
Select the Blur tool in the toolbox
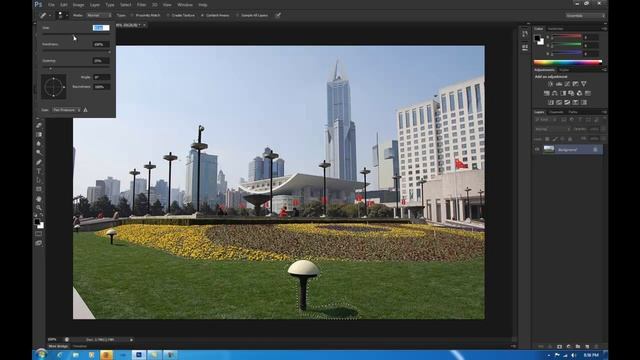(39, 144)
